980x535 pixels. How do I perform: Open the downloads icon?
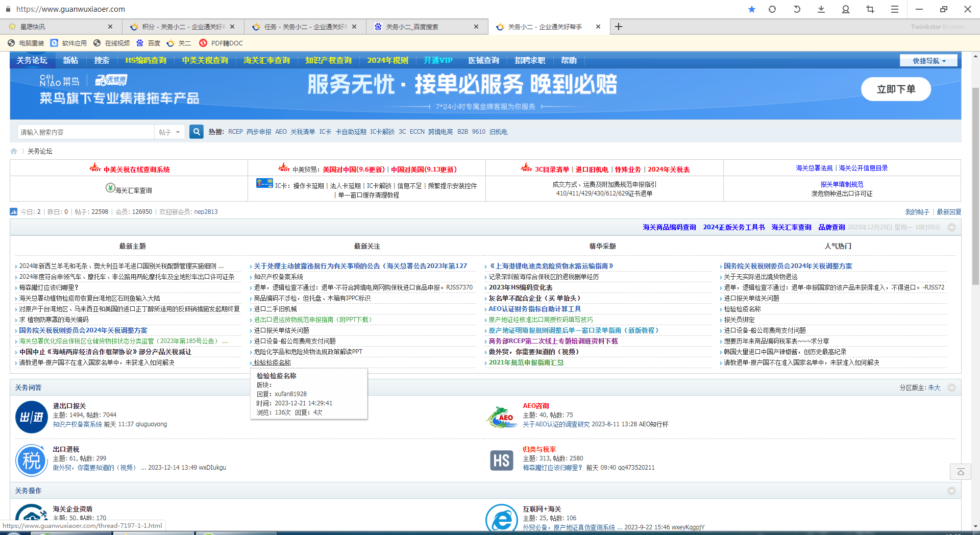point(821,9)
